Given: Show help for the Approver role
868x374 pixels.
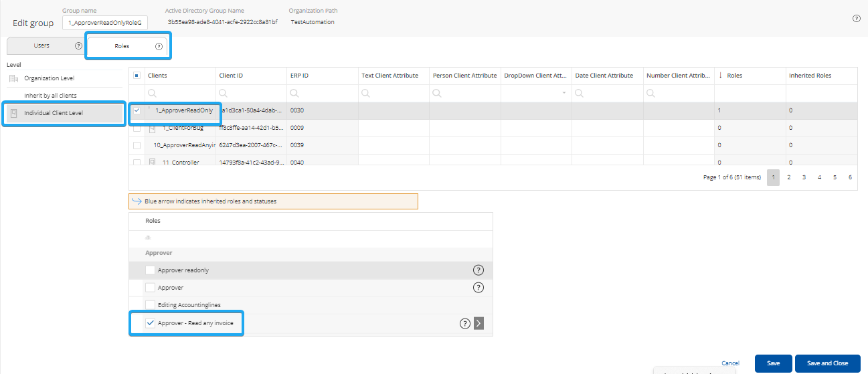Looking at the screenshot, I should (x=479, y=288).
